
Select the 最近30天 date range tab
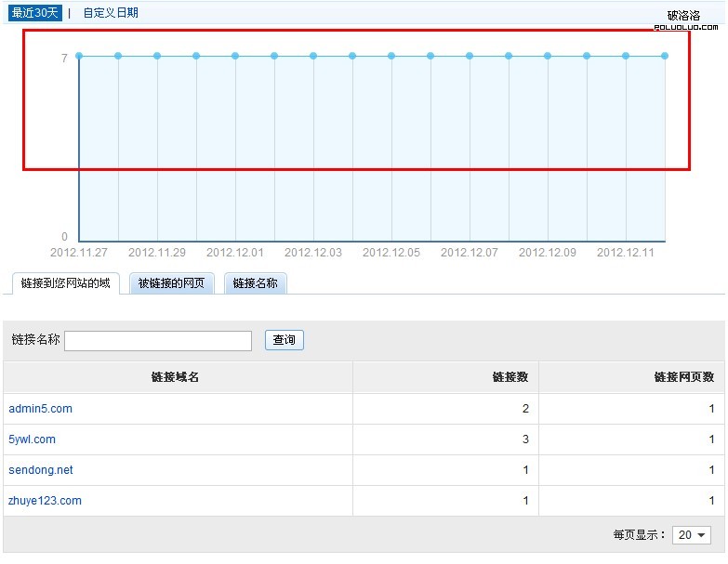tap(35, 13)
